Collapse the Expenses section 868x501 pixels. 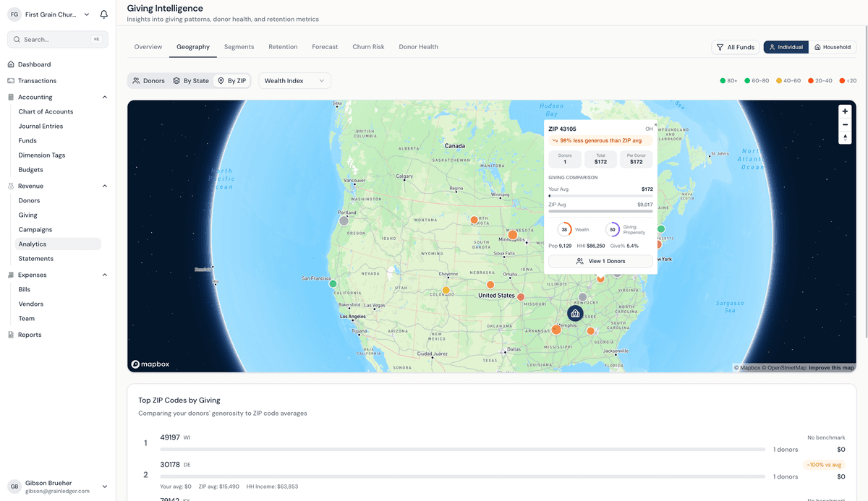104,275
